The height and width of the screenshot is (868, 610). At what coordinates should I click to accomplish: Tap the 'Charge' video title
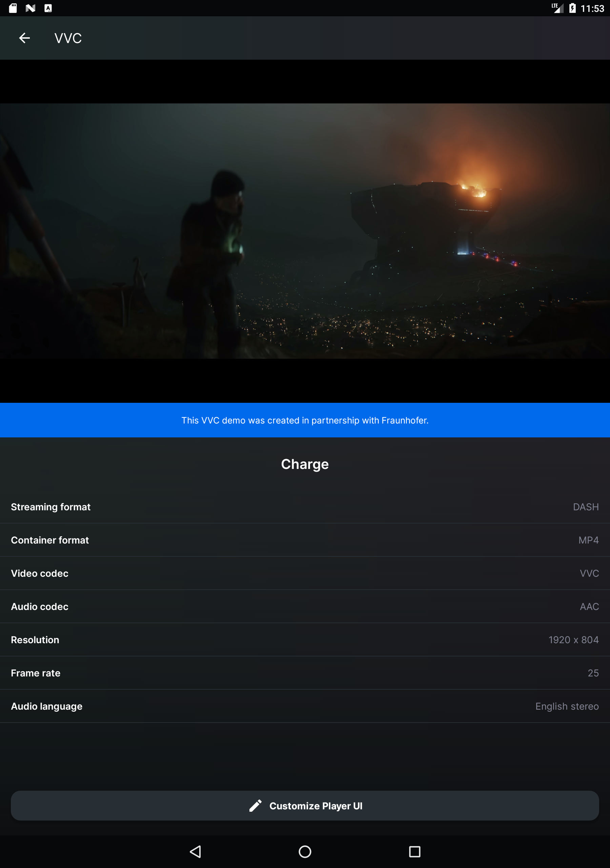pyautogui.click(x=305, y=464)
